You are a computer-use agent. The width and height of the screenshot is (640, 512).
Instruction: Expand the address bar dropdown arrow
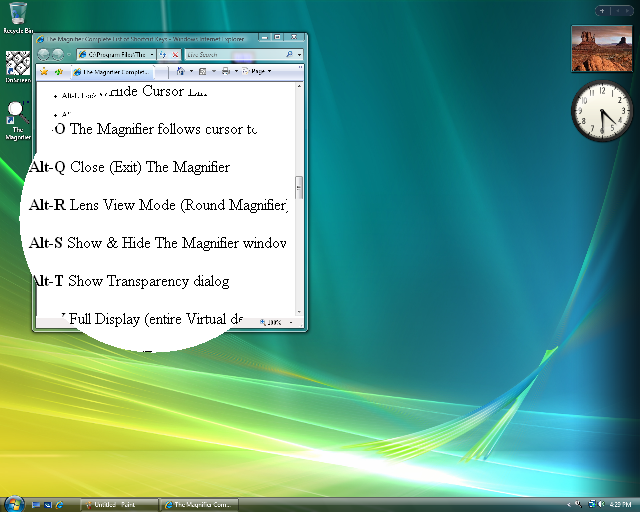pyautogui.click(x=151, y=54)
